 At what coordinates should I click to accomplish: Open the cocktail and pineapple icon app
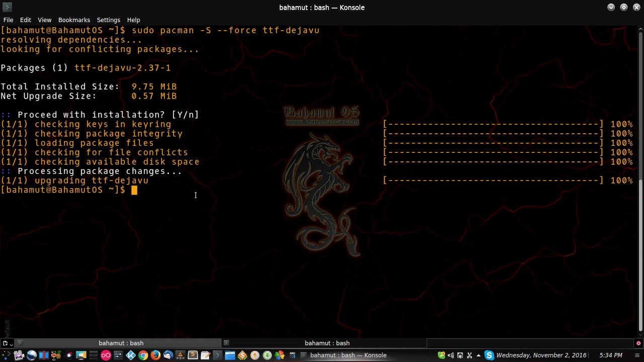pyautogui.click(x=56, y=355)
